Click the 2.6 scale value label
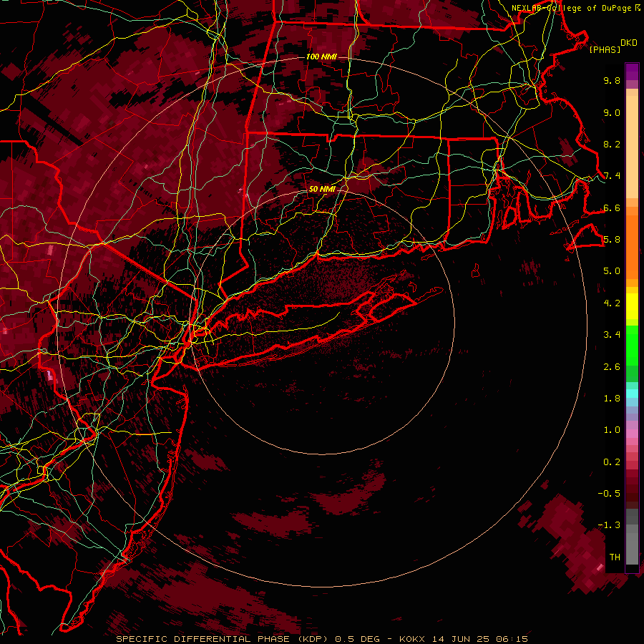 coord(612,367)
